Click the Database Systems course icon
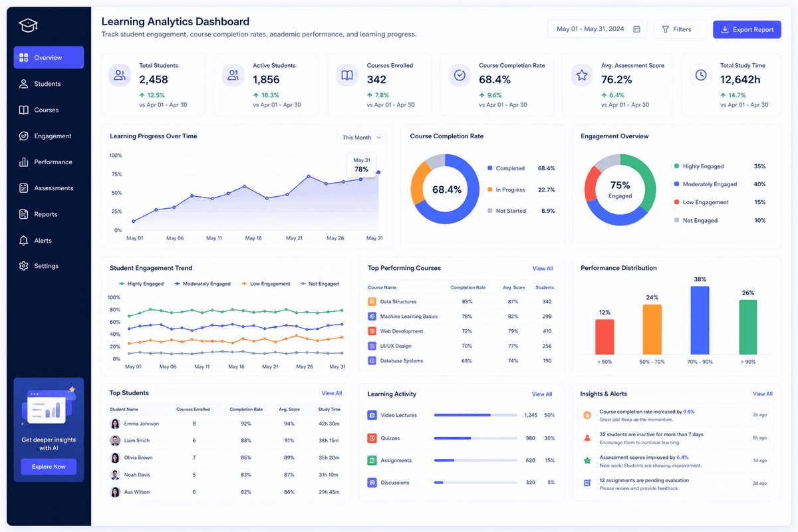798x532 pixels. [x=372, y=360]
